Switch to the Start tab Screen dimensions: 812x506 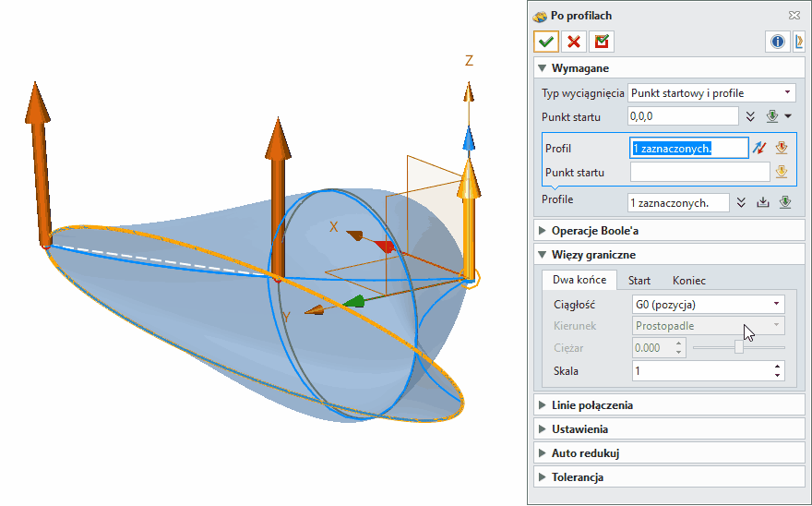[639, 281]
